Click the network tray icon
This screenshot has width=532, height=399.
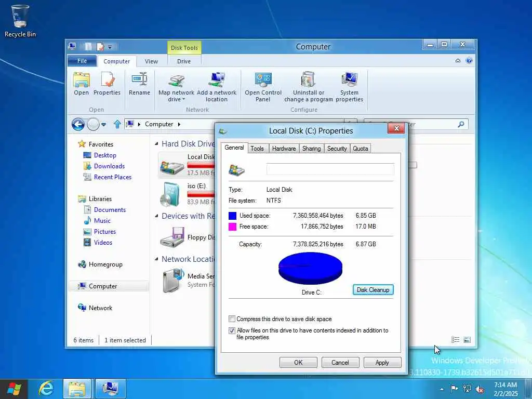[467, 389]
